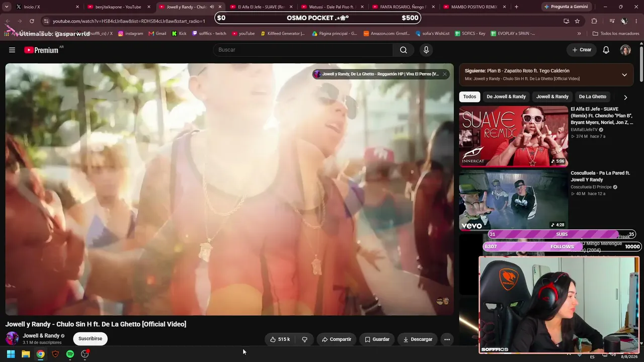
Task: Open a new browser tab
Action: [516, 7]
